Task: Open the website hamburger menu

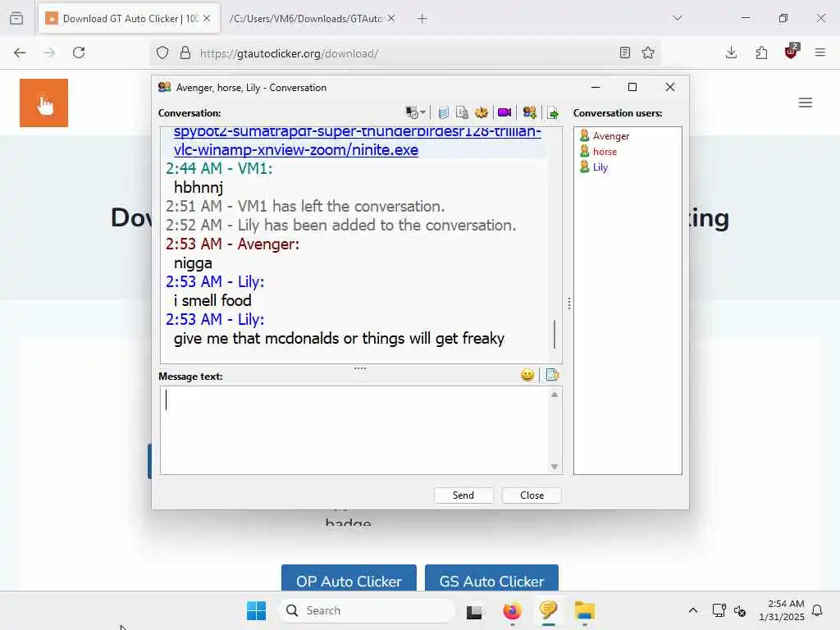Action: (x=806, y=103)
